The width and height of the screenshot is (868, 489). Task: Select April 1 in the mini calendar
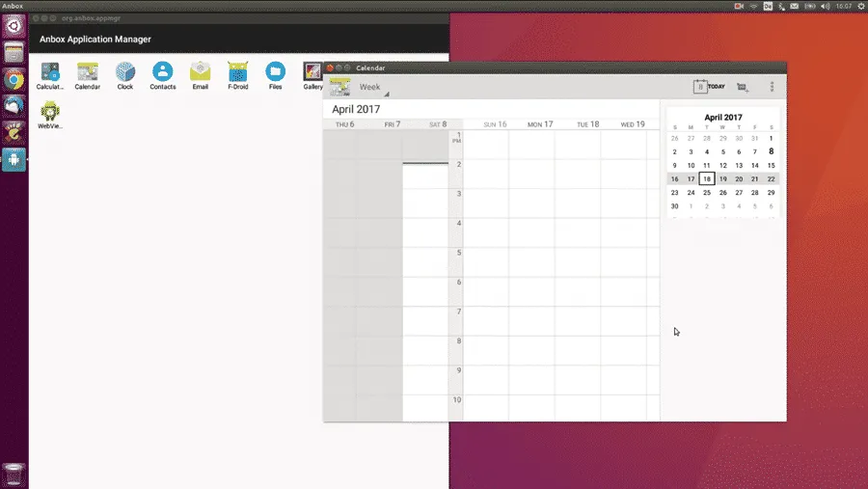pos(772,139)
